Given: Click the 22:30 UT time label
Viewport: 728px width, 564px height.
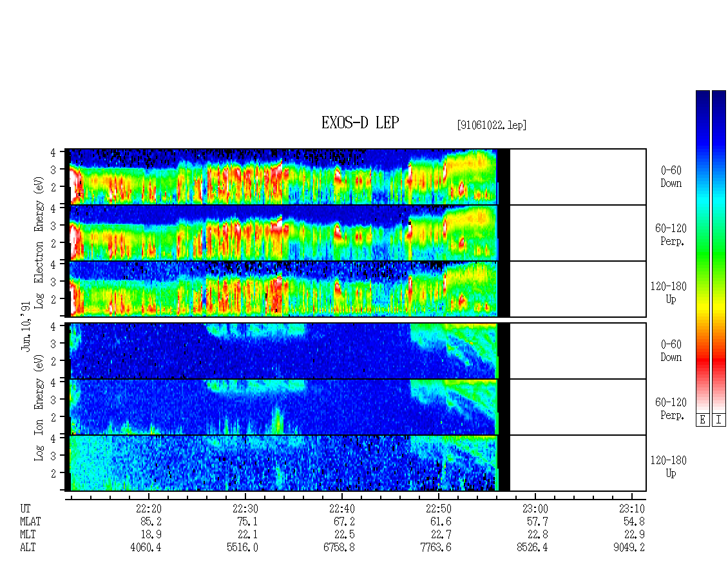Looking at the screenshot, I should tap(245, 509).
